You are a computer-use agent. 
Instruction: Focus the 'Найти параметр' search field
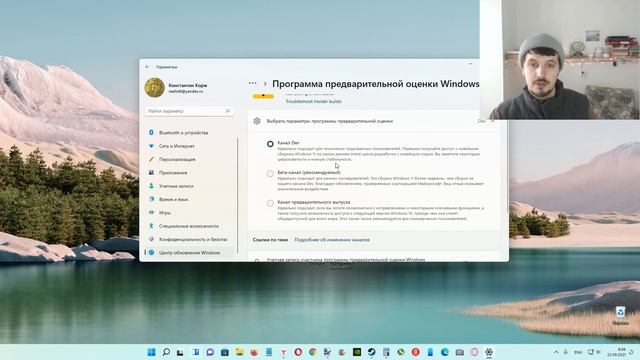(189, 111)
